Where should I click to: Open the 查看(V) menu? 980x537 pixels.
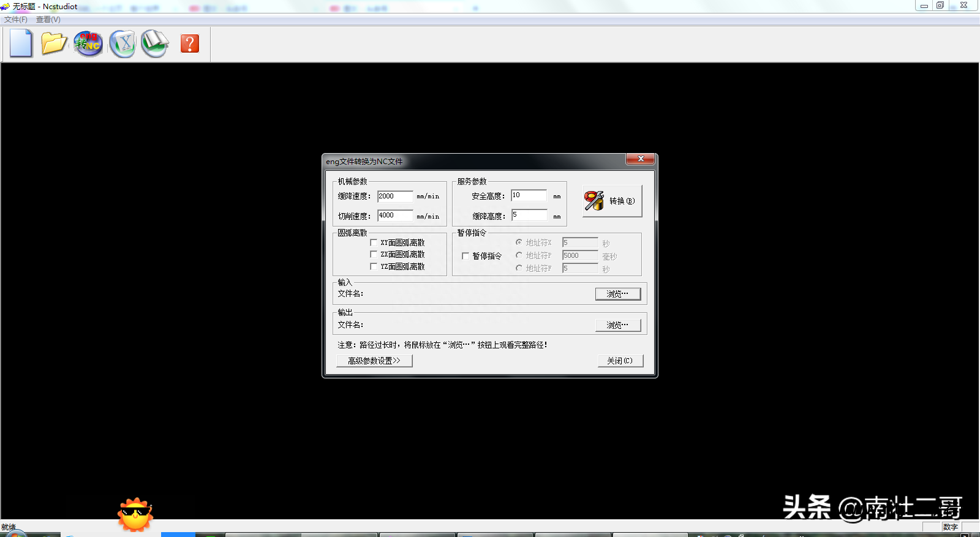click(x=48, y=20)
